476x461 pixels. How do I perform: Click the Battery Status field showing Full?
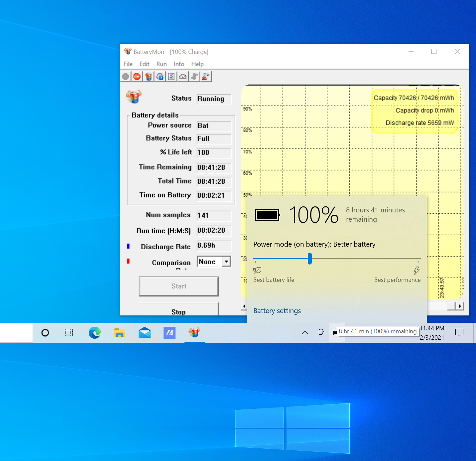pos(214,139)
